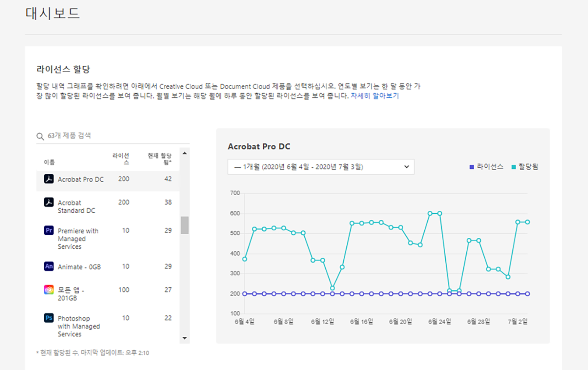Click the 10 license count for Photoshop
The image size is (588, 370).
[x=126, y=318]
